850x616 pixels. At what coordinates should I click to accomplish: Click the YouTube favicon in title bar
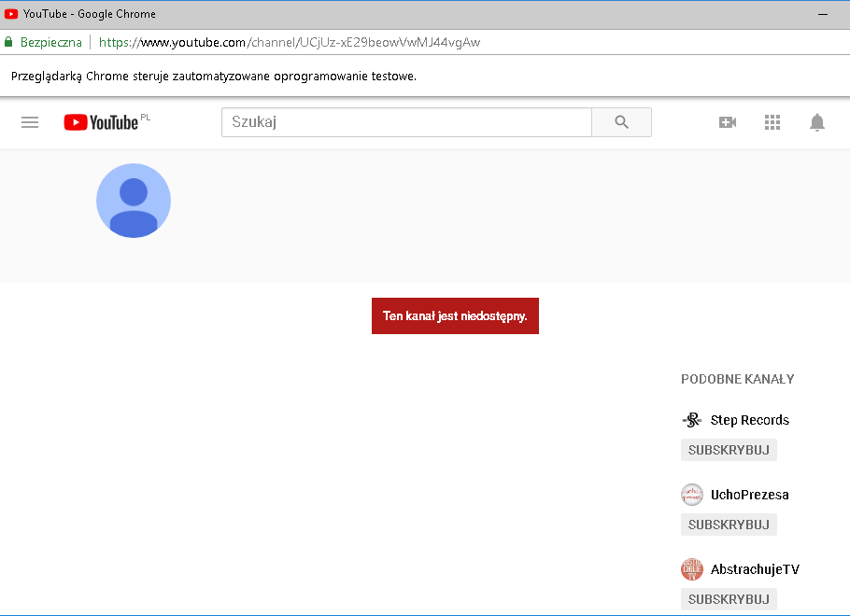click(x=11, y=14)
